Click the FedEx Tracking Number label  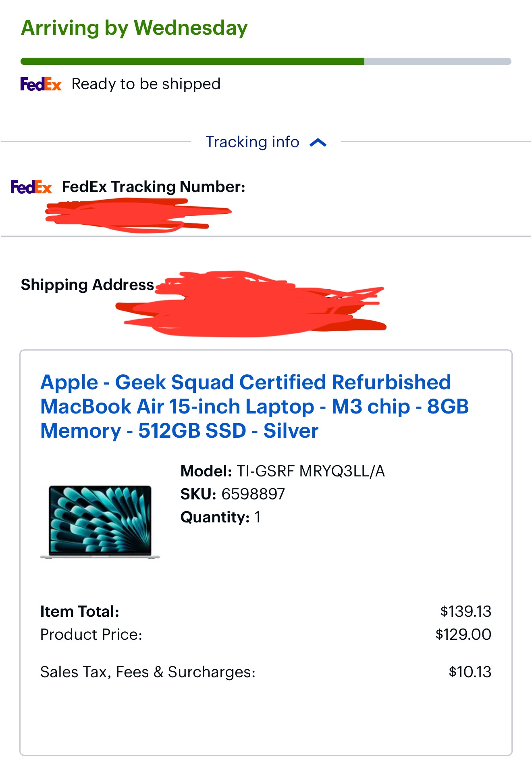pos(154,187)
